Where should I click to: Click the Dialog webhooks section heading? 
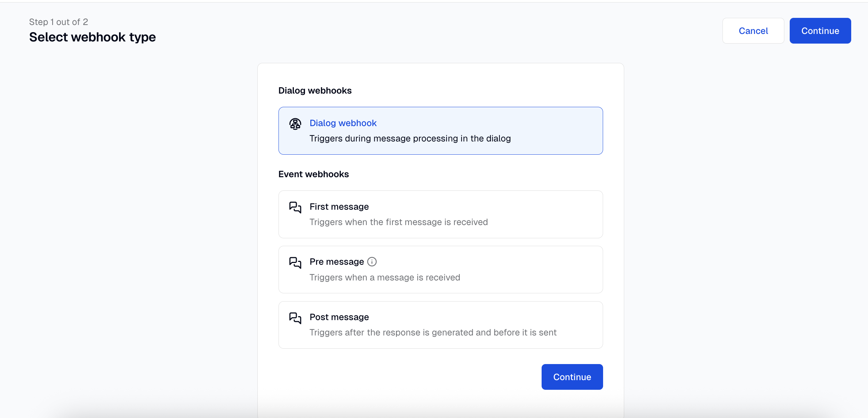pyautogui.click(x=315, y=90)
